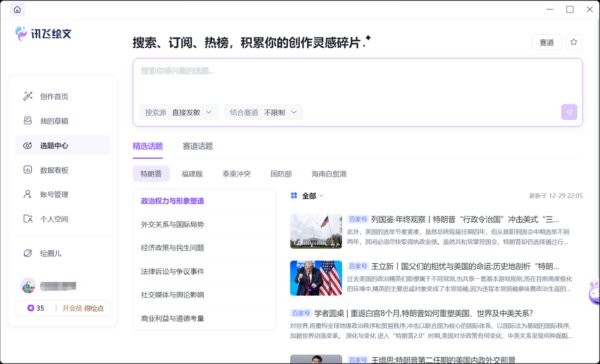Open the 王立新 国父们的担忧 article title
Screen dimensions: 600x364
pyautogui.click(x=465, y=266)
